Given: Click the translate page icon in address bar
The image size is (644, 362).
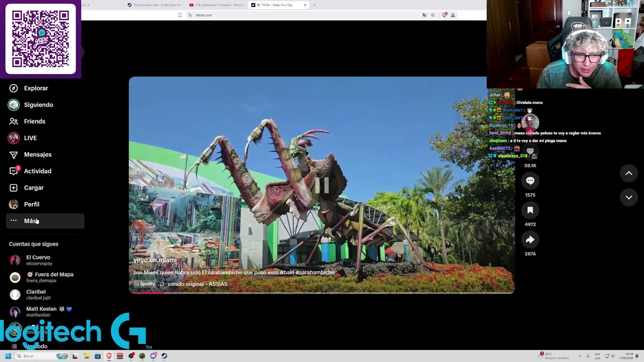Looking at the screenshot, I should coord(425,15).
